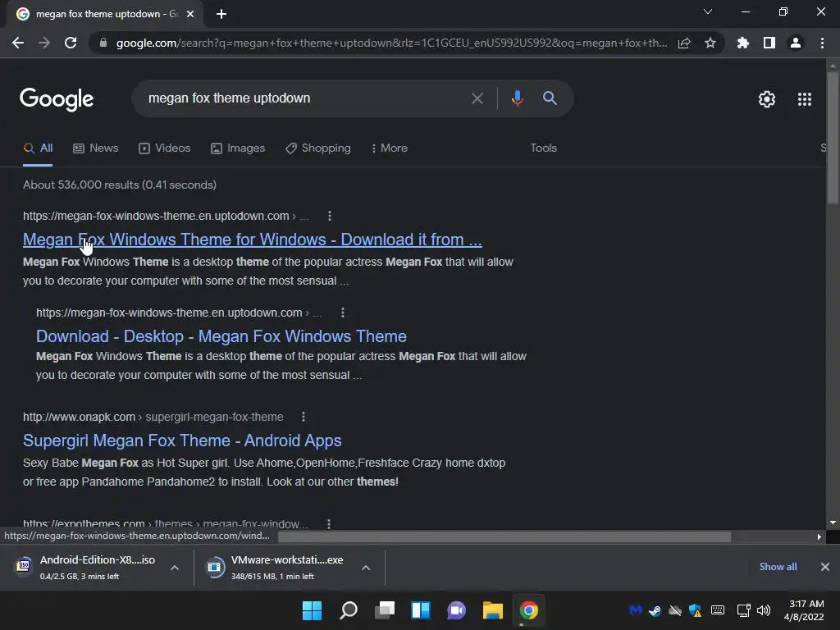Screen dimensions: 840x630
Task: Switch to the Images tab
Action: [x=238, y=148]
